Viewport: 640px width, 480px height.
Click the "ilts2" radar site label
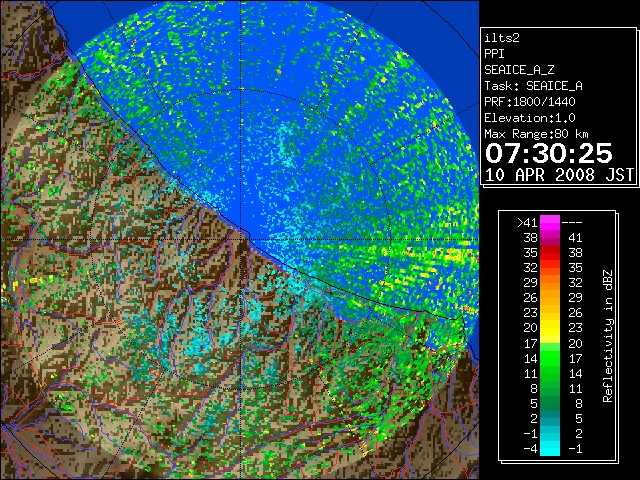(502, 38)
